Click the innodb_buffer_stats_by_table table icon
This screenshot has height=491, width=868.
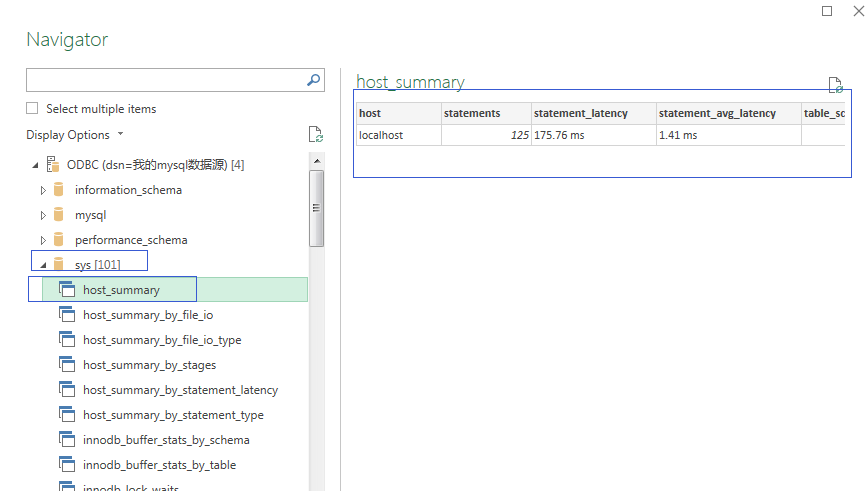pyautogui.click(x=67, y=463)
